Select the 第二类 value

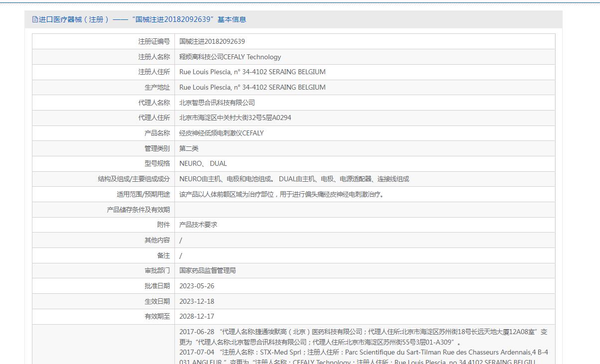(189, 148)
